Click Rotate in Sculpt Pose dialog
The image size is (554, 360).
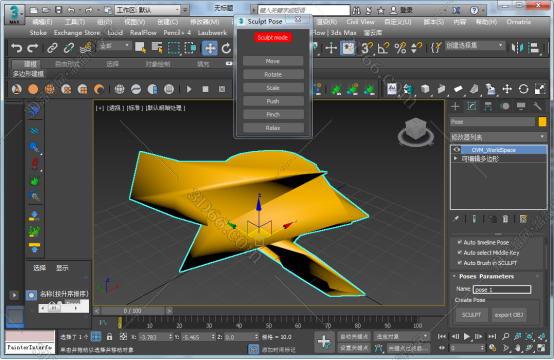click(x=273, y=75)
